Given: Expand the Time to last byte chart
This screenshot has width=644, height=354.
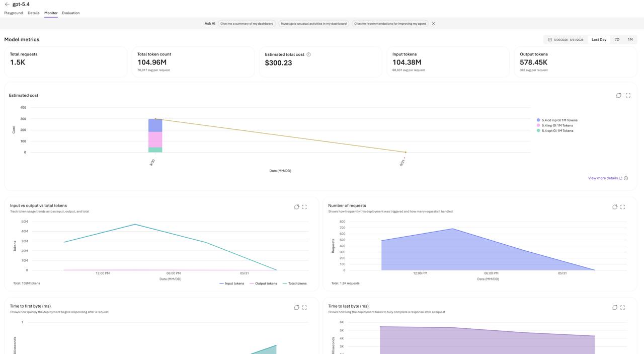Looking at the screenshot, I should [x=623, y=307].
